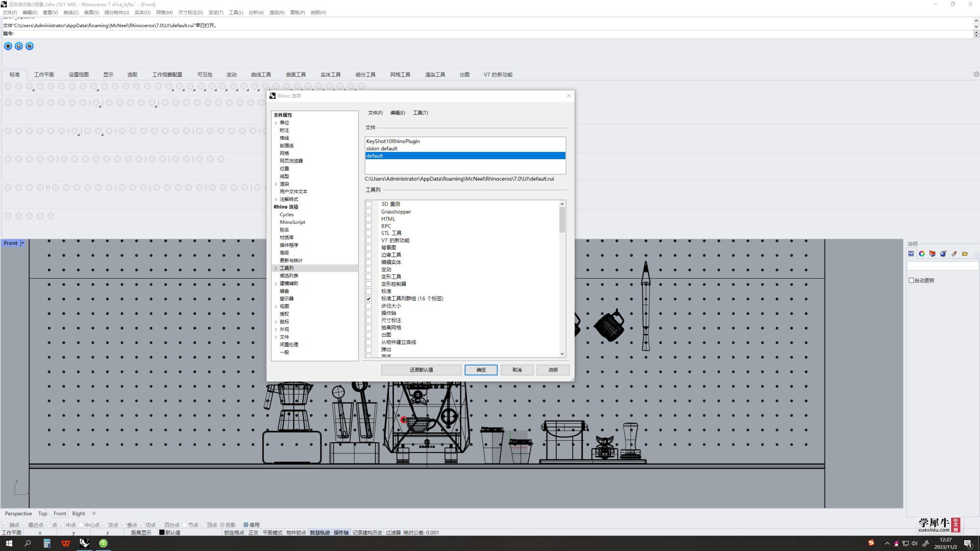Show hidden system tray icons
Viewport: 980px width, 551px height.
(x=887, y=543)
